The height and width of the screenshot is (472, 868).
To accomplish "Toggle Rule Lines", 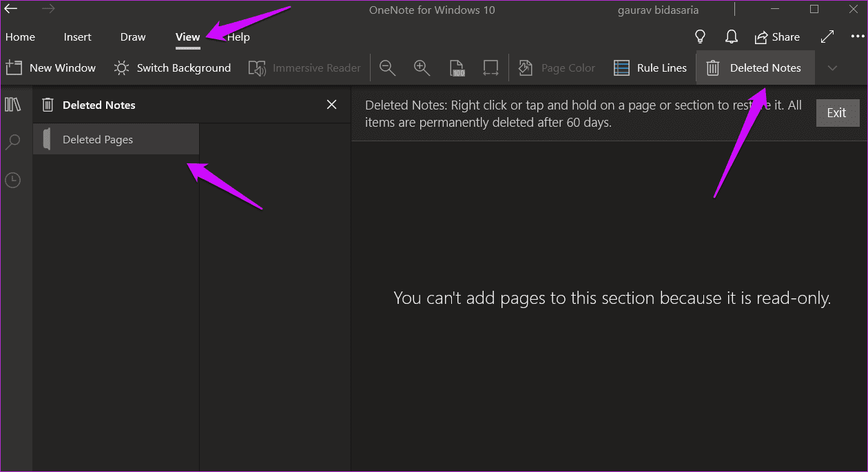I will pyautogui.click(x=650, y=68).
